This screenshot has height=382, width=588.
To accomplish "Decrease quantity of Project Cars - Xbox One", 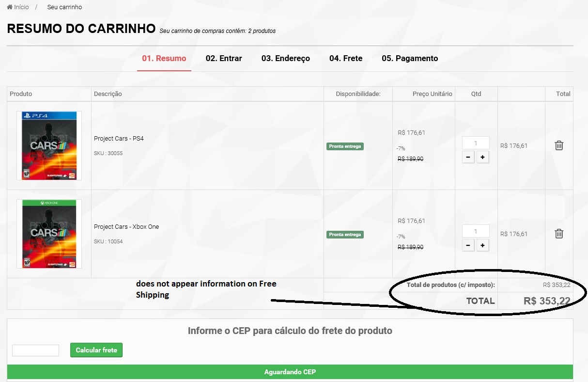I will point(468,245).
